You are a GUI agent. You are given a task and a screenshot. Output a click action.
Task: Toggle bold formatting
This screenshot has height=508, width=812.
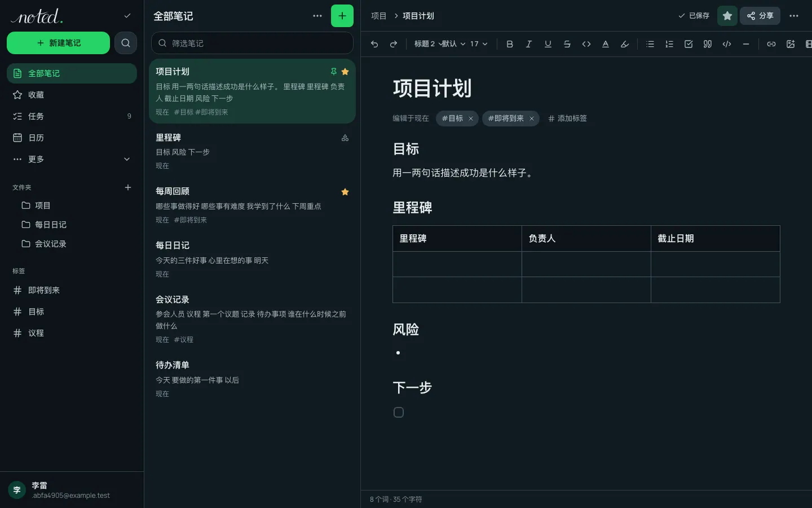click(510, 44)
